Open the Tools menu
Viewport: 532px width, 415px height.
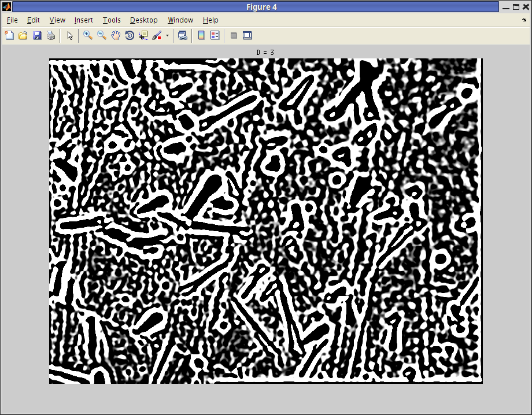point(112,20)
